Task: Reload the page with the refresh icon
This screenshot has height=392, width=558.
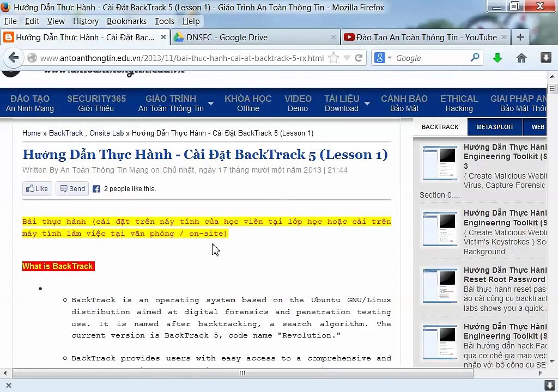Action: coord(359,58)
